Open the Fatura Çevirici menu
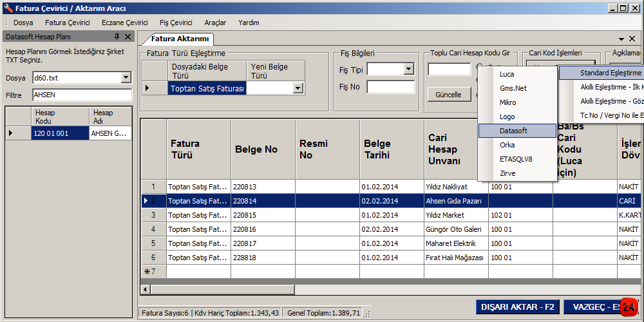 click(67, 23)
